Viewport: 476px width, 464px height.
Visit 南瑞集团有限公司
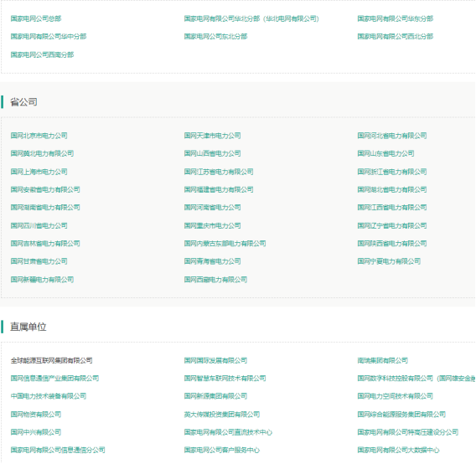tap(382, 360)
